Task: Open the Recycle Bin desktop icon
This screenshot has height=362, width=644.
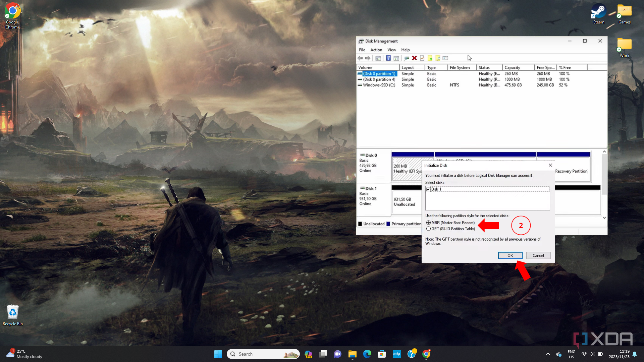Action: (13, 315)
